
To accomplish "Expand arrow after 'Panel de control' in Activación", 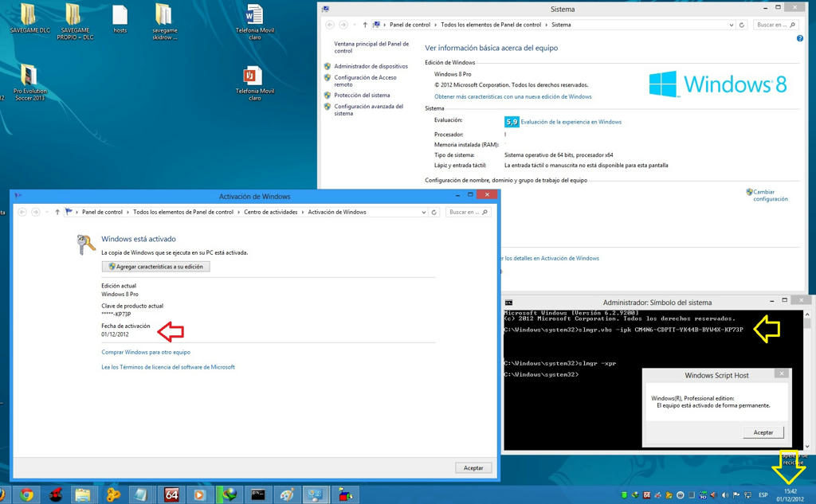I will [x=128, y=213].
